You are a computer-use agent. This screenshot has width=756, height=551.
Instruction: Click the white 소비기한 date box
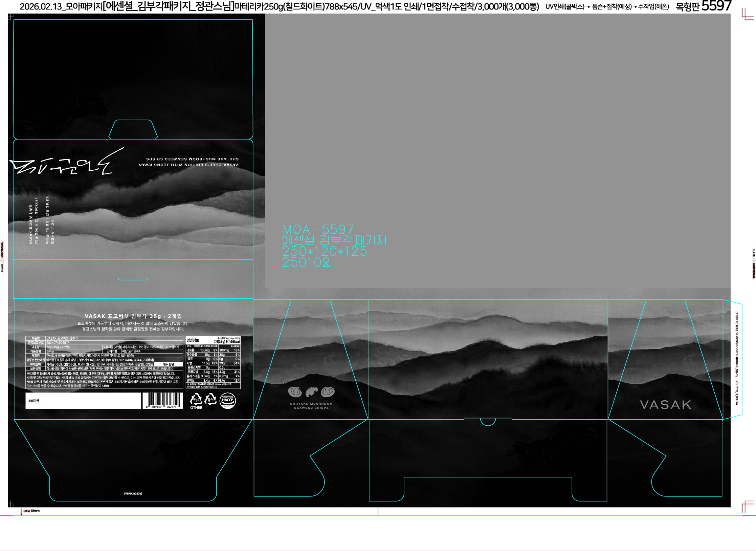[83, 401]
